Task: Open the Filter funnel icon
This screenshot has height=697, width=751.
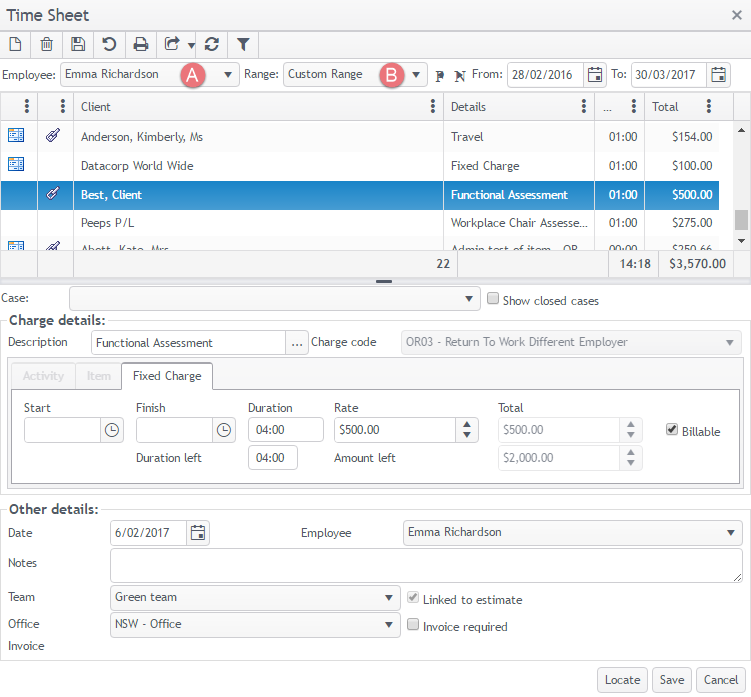Action: 243,44
